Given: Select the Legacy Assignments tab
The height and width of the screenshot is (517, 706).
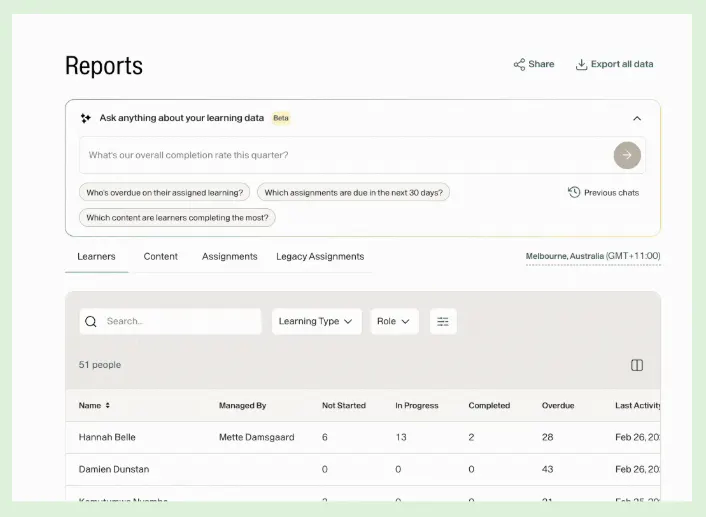Looking at the screenshot, I should 320,257.
